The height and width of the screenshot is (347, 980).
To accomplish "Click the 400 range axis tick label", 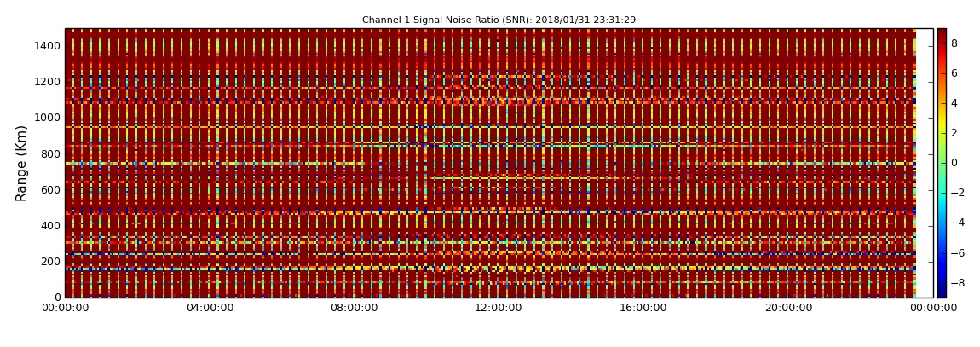I will click(49, 226).
